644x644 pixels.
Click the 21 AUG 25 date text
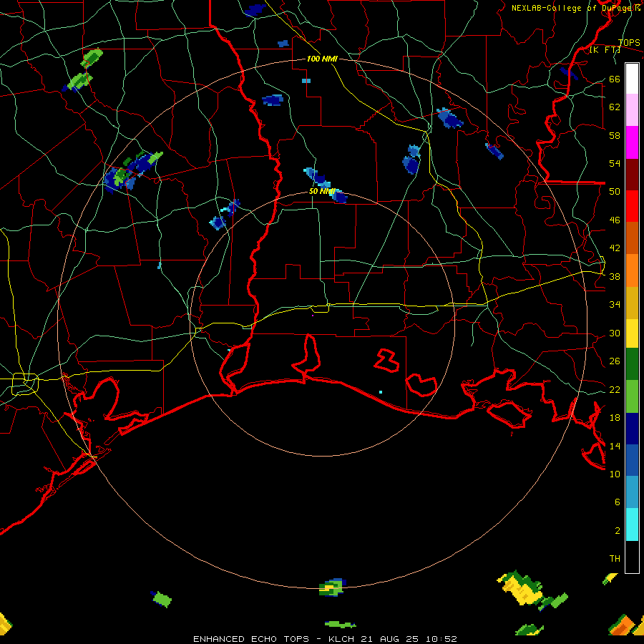coord(390,639)
